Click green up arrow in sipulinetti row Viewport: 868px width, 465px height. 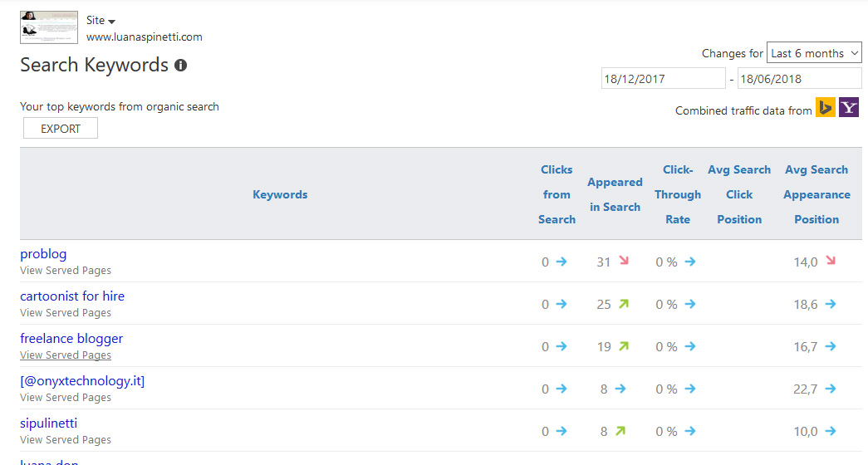coord(620,431)
